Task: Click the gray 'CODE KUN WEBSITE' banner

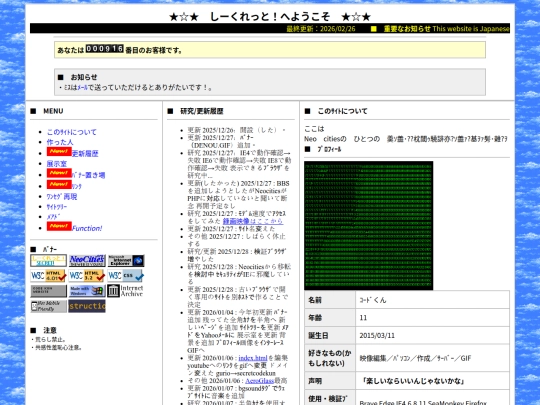Action: (x=49, y=291)
